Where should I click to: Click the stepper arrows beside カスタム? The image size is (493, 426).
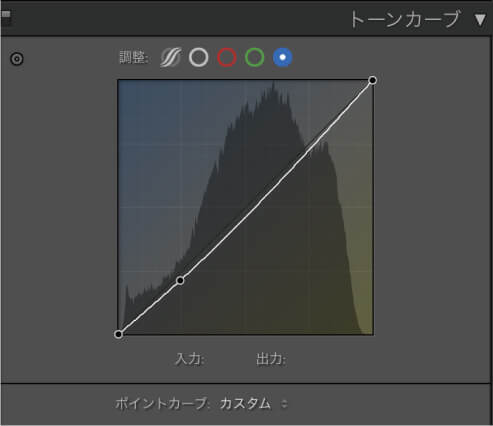click(284, 404)
